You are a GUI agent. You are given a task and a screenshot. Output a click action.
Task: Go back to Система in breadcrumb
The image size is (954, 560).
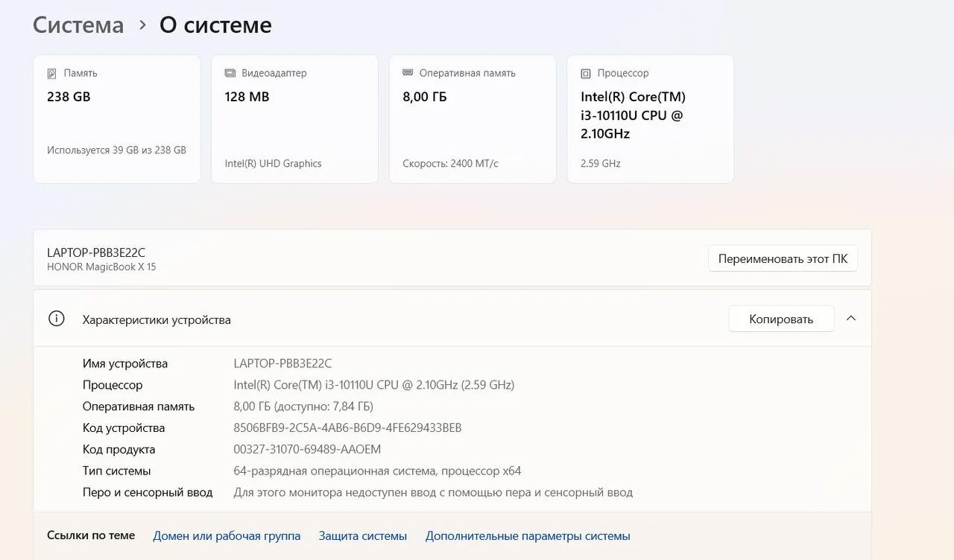click(x=78, y=25)
